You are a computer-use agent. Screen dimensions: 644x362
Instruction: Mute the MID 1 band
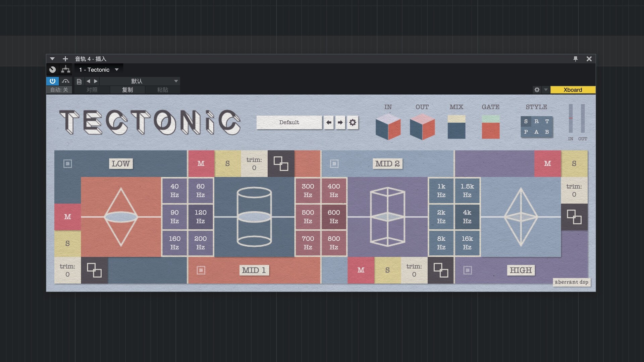tap(201, 164)
